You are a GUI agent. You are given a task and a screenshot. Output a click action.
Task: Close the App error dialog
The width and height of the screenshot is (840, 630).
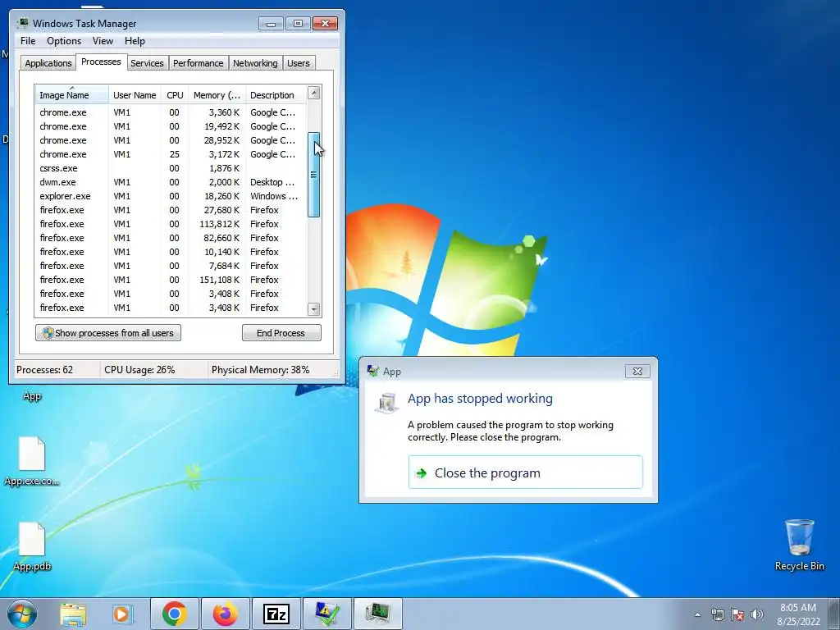pos(637,371)
